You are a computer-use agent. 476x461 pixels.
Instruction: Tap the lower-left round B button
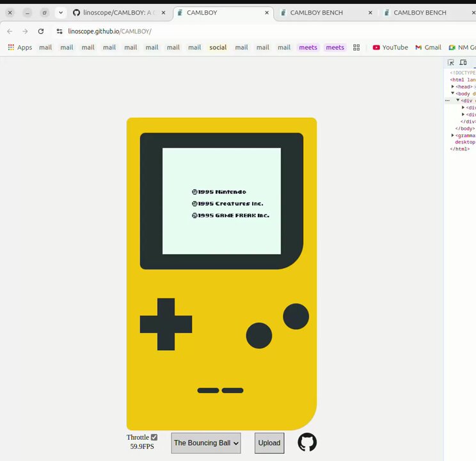pyautogui.click(x=259, y=336)
